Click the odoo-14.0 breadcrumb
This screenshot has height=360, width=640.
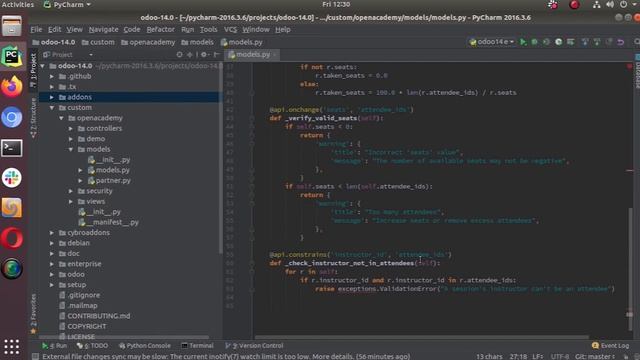coord(53,42)
